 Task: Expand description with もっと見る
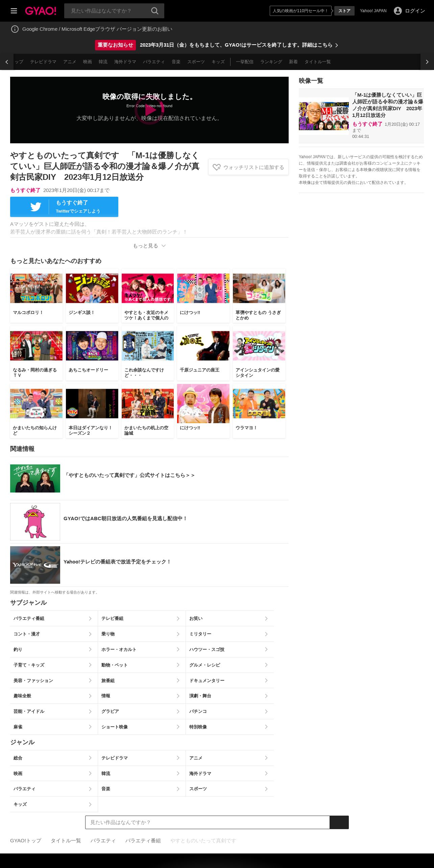tap(149, 246)
